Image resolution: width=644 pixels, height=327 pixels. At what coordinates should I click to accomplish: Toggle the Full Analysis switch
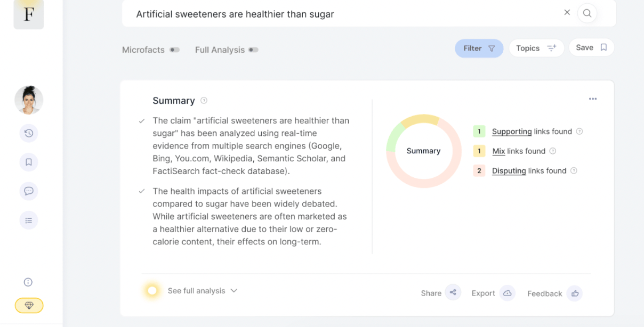pos(253,50)
